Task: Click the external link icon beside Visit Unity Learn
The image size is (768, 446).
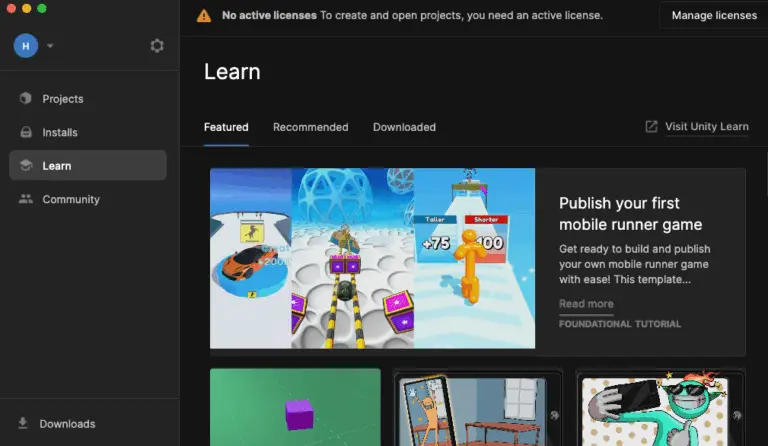Action: point(651,127)
